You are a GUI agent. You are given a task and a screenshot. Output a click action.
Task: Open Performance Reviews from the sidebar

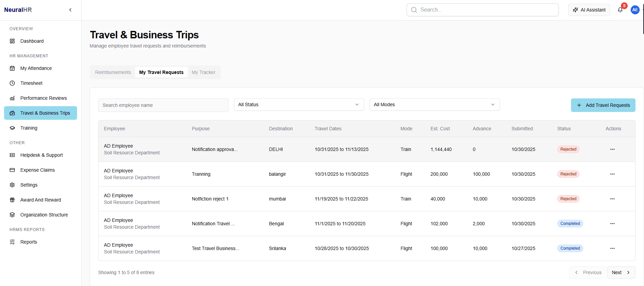point(41,98)
